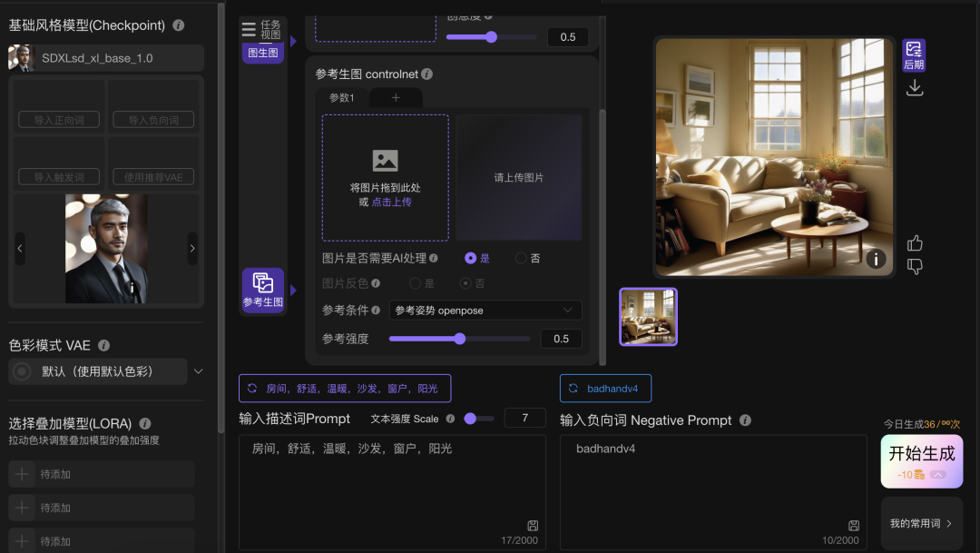Adjust the 参考强度 slider handle
The width and height of the screenshot is (980, 553).
click(460, 339)
